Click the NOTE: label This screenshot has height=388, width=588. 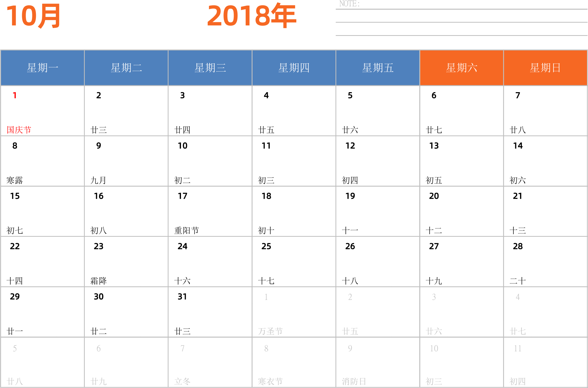coord(349,4)
